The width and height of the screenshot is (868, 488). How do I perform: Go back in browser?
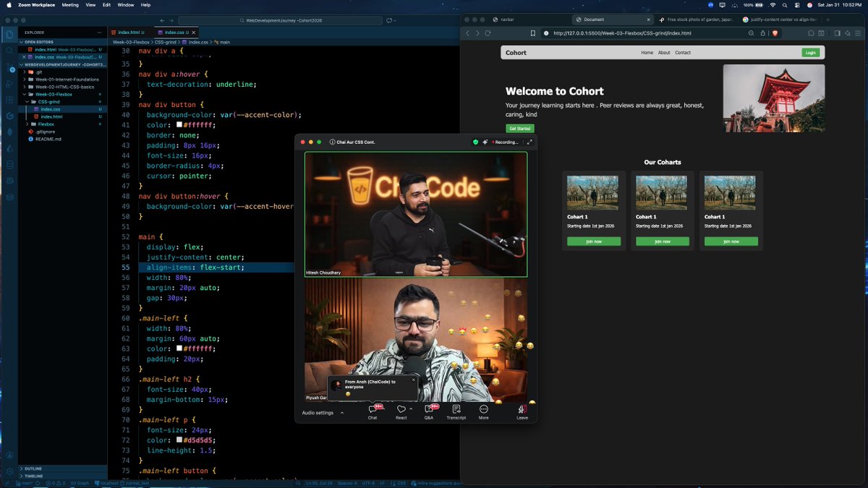coord(467,33)
